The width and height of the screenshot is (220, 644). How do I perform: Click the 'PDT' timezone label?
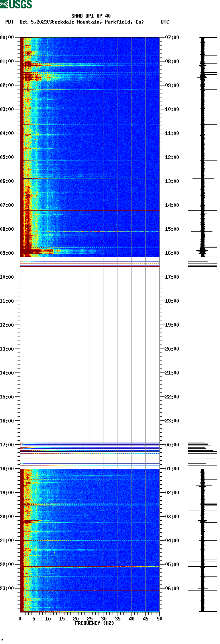pos(9,22)
